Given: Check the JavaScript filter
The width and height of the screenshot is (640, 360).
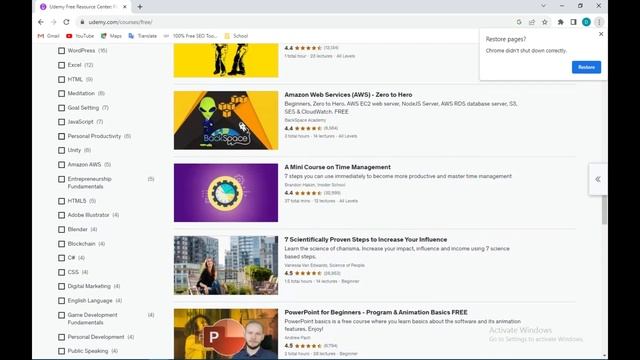Looking at the screenshot, I should [62, 122].
